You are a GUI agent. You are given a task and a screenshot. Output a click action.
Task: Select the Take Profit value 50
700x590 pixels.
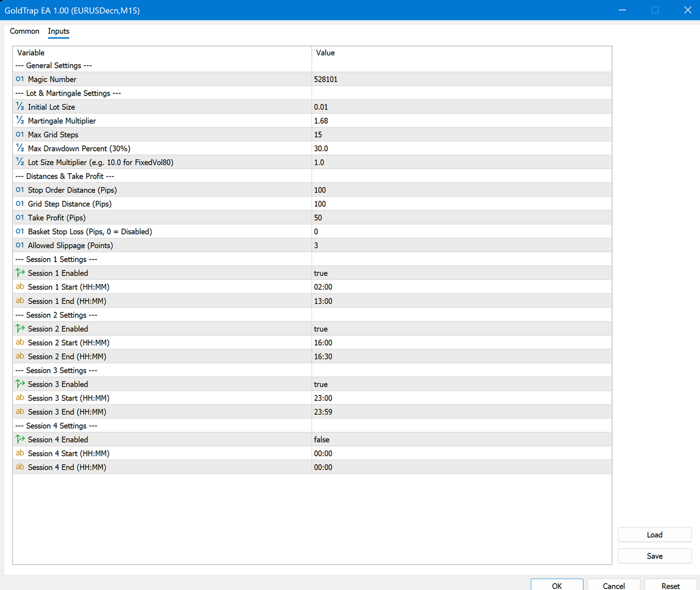[x=318, y=217]
